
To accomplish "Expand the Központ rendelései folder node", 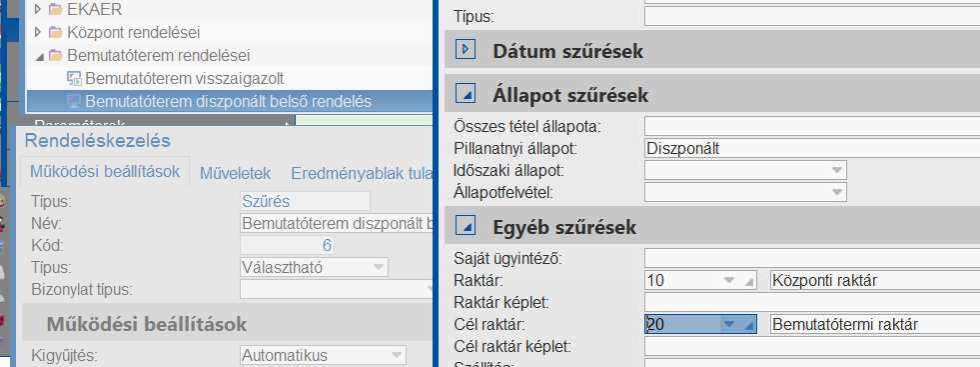I will click(x=38, y=33).
